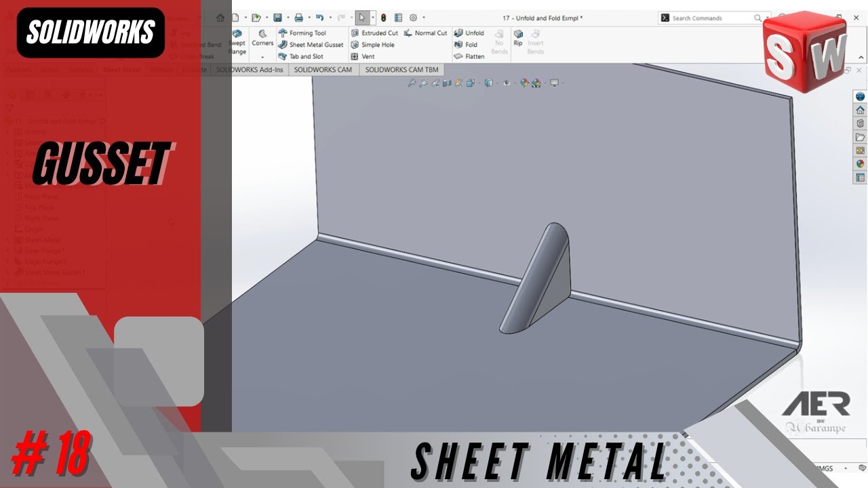868x488 pixels.
Task: Click the search magnifier icon
Action: [x=757, y=18]
